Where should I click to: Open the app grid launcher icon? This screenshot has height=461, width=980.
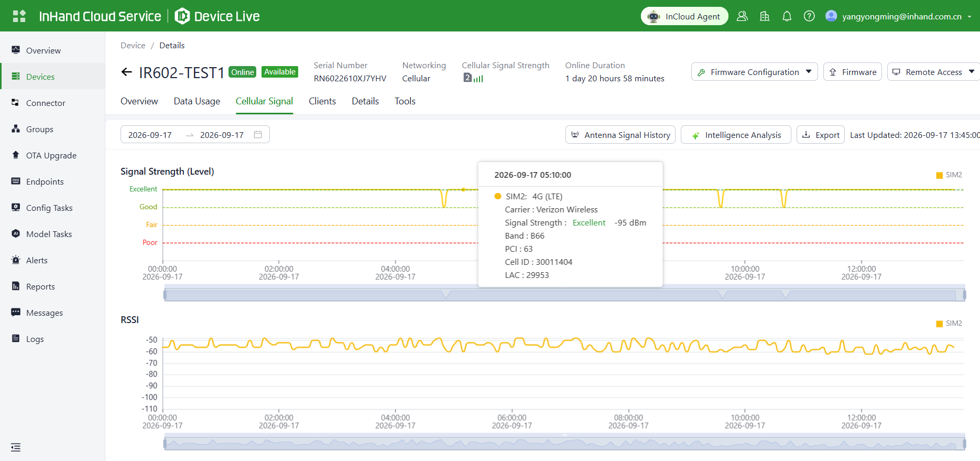tap(19, 16)
